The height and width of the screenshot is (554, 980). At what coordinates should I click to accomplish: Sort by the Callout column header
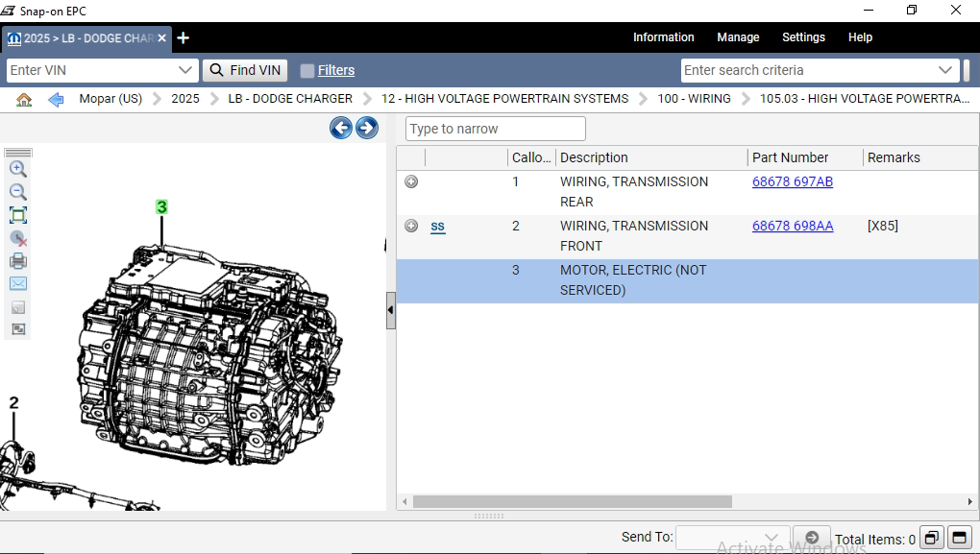click(531, 157)
